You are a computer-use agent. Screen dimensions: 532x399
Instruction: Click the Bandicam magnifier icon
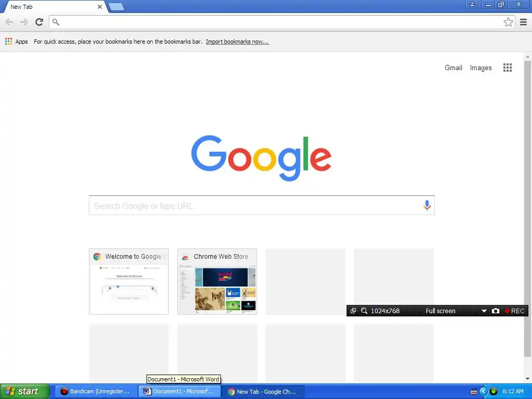pos(364,311)
